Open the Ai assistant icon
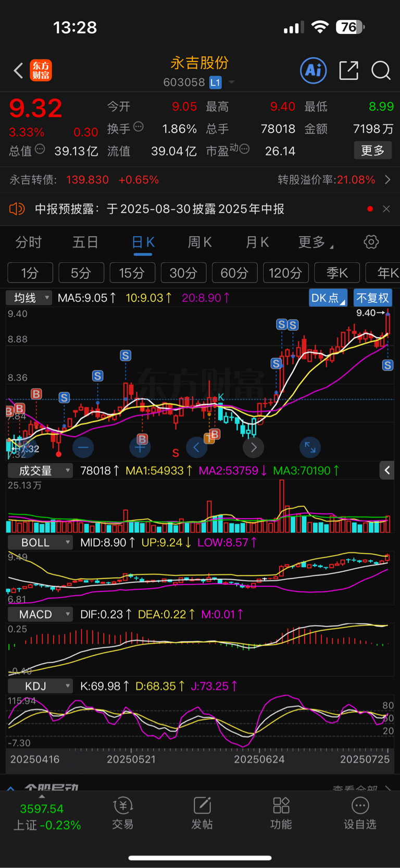This screenshot has height=868, width=400. 314,70
